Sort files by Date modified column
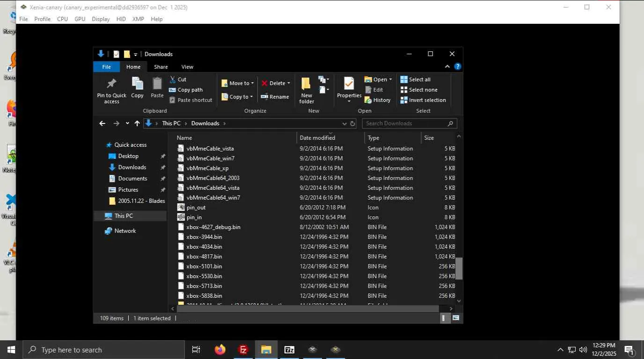Viewport: 644px width, 359px height. point(330,138)
